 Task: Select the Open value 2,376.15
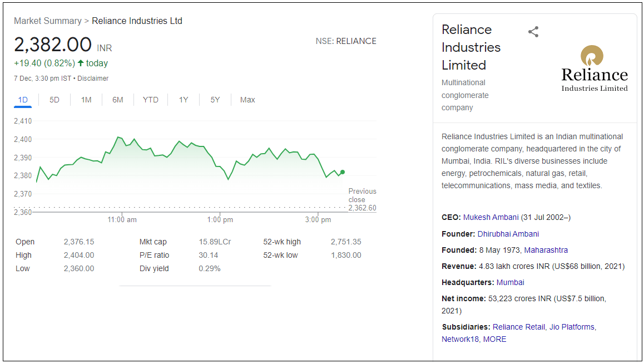(79, 242)
